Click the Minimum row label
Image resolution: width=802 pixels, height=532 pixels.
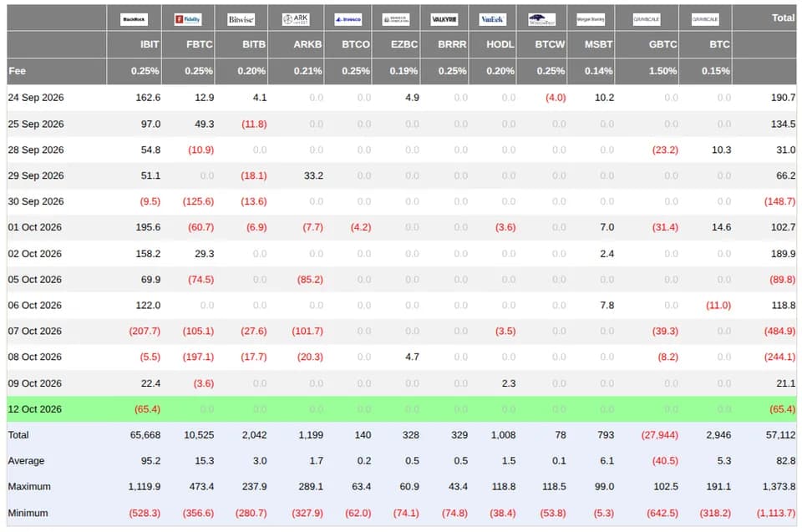coord(28,513)
